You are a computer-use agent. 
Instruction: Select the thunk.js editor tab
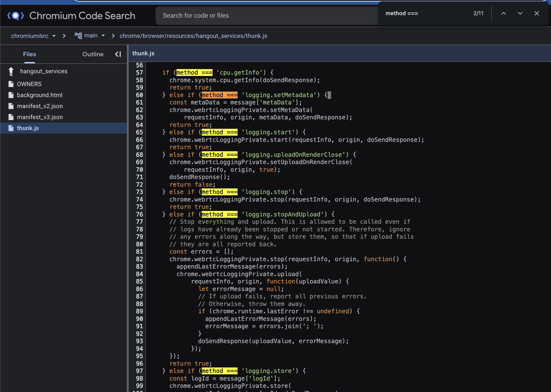pos(143,53)
